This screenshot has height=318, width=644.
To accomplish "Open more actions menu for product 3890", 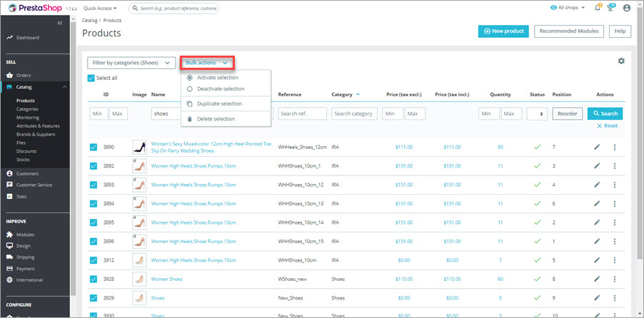I will (x=615, y=147).
